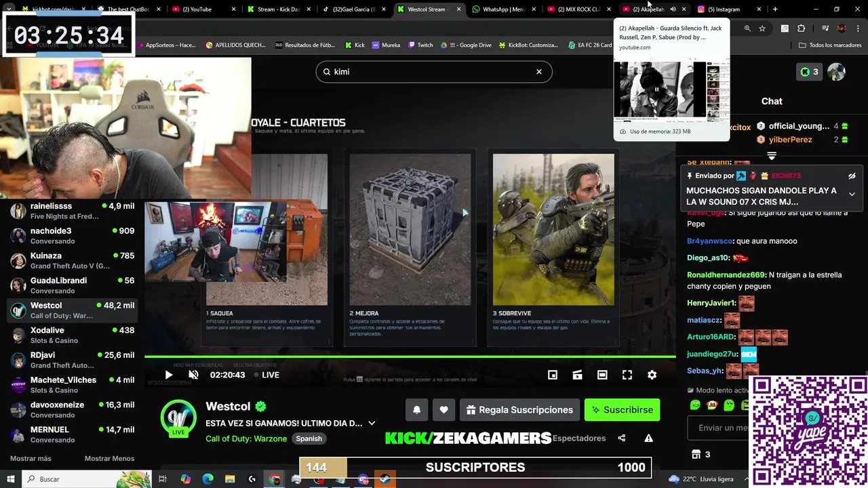This screenshot has width=868, height=488.
Task: Expand the stream title chevron
Action: pos(372,423)
